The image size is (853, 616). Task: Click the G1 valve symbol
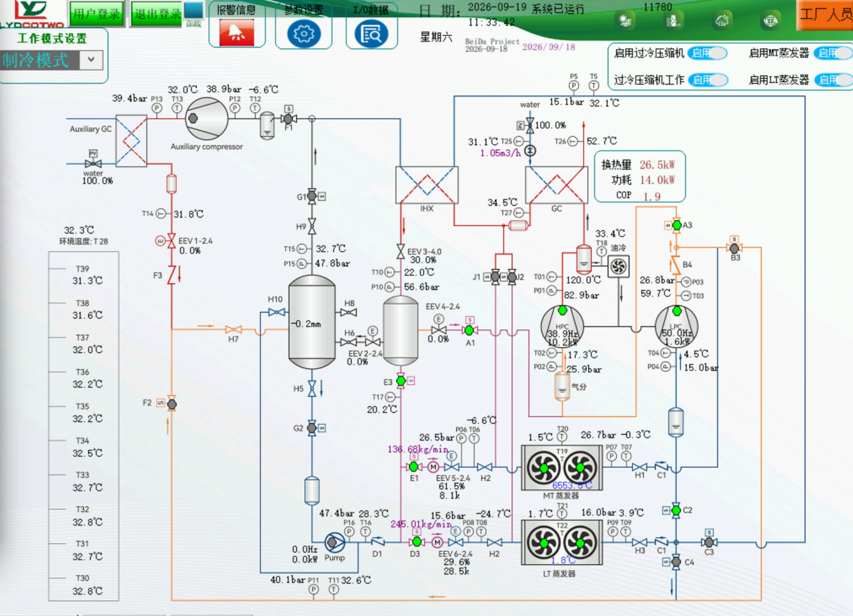point(312,196)
